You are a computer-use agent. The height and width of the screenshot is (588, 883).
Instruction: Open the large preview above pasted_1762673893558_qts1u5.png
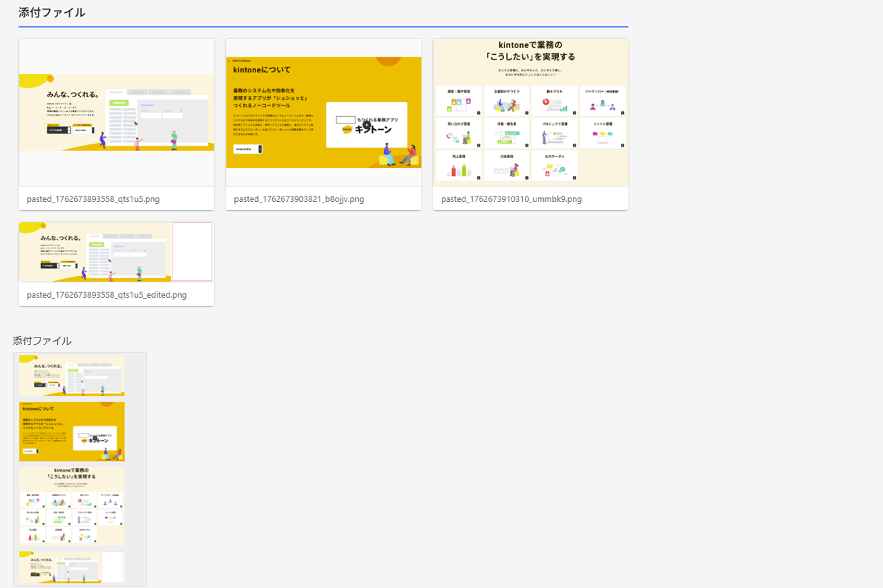[x=116, y=113]
